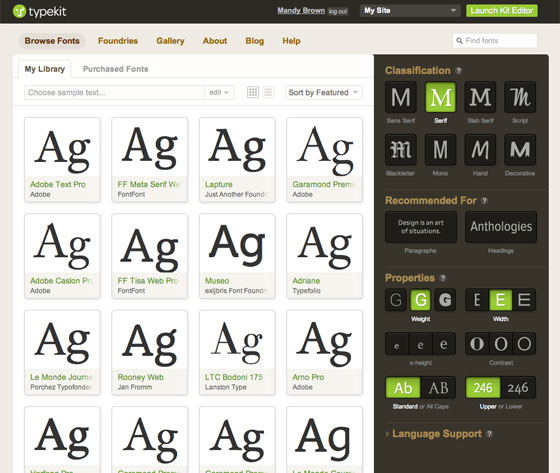The image size is (560, 473).
Task: Open the Foundries menu item
Action: tap(118, 41)
